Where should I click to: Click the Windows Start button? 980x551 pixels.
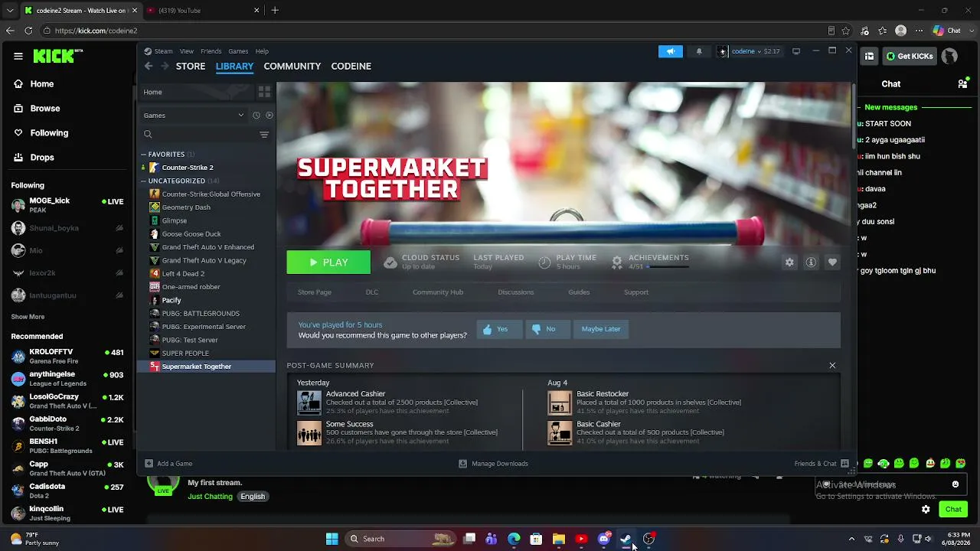(x=332, y=539)
